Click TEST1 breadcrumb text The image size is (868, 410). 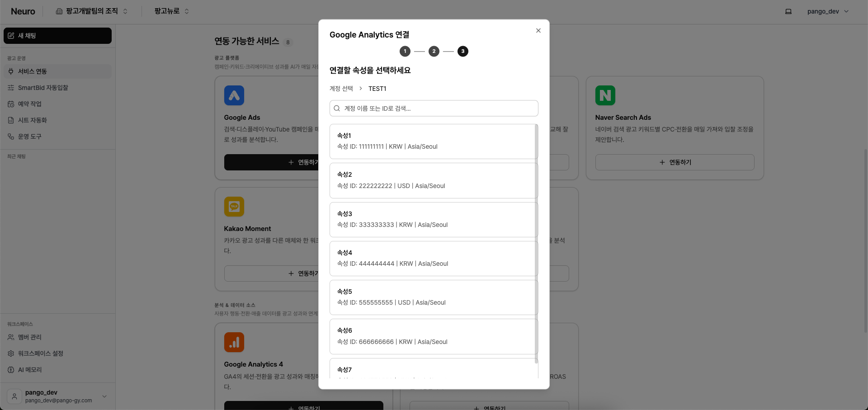pyautogui.click(x=377, y=89)
